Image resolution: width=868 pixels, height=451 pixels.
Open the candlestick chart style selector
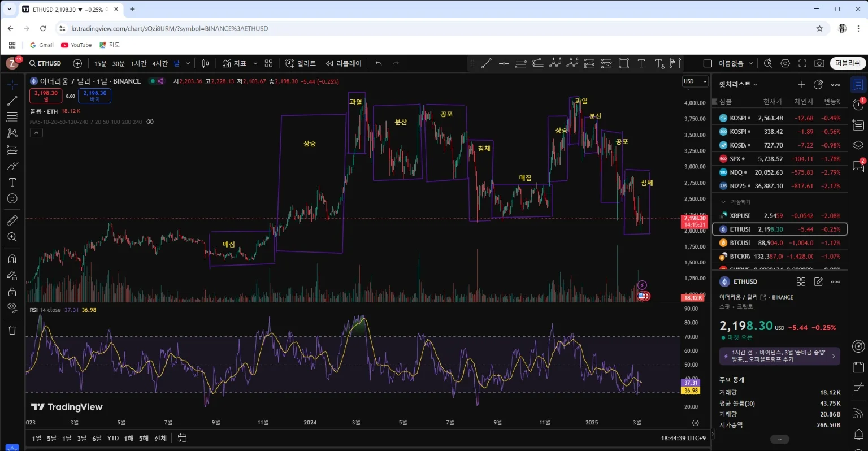[206, 63]
